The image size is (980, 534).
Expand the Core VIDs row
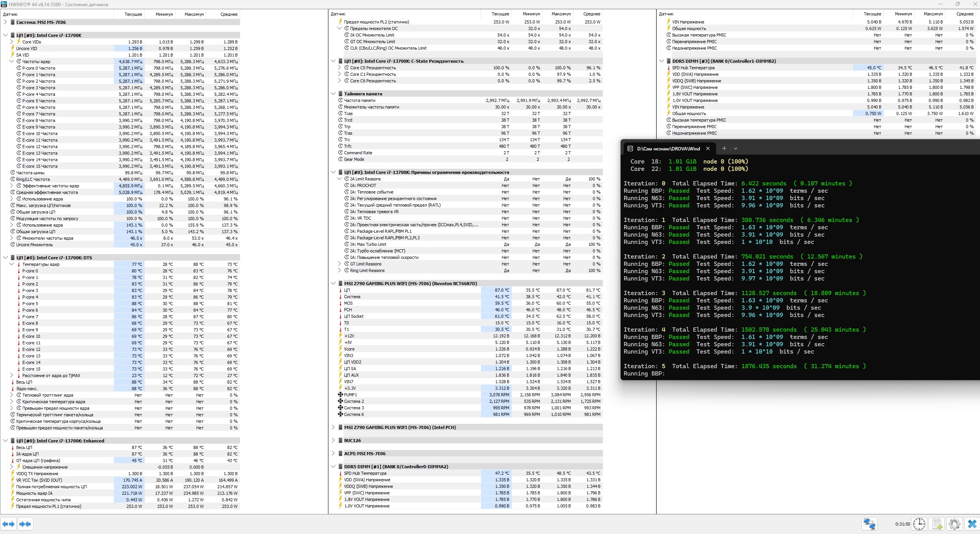coord(12,42)
